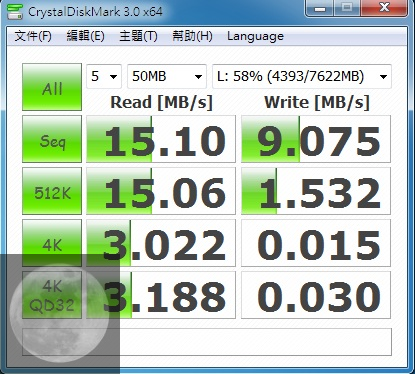Select the Seq read value 15.10
This screenshot has width=415, height=374.
coord(161,139)
